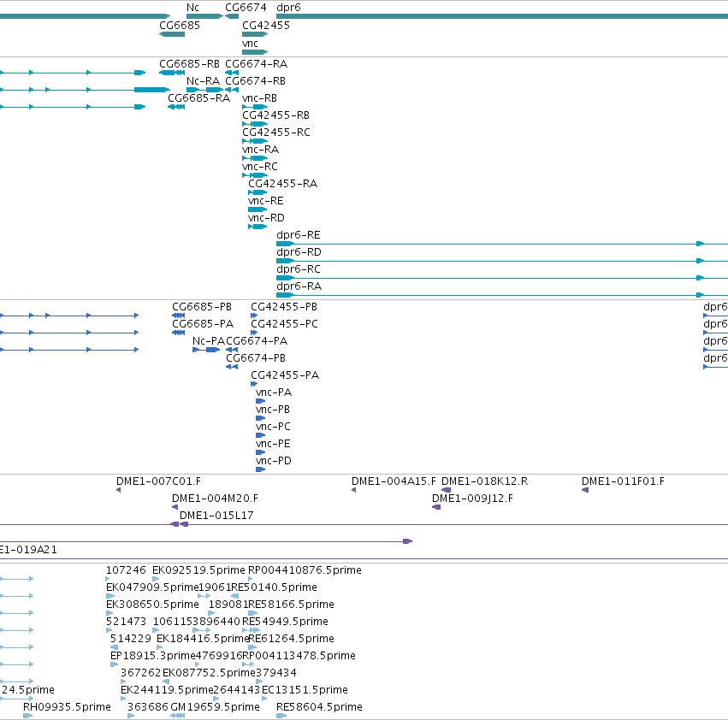
Task: Click the dpr6 gene label
Action: point(288,8)
